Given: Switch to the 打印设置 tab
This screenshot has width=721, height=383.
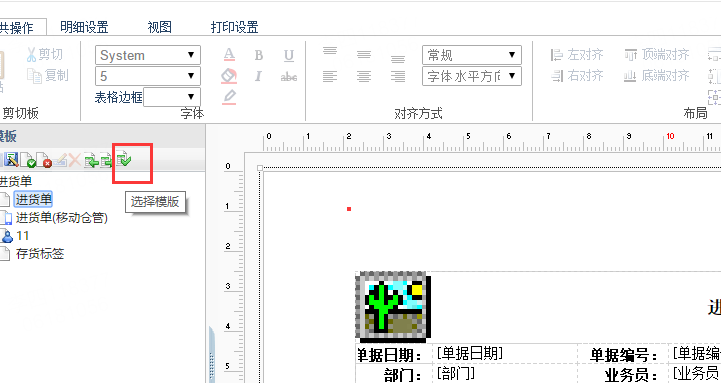Looking at the screenshot, I should point(235,27).
